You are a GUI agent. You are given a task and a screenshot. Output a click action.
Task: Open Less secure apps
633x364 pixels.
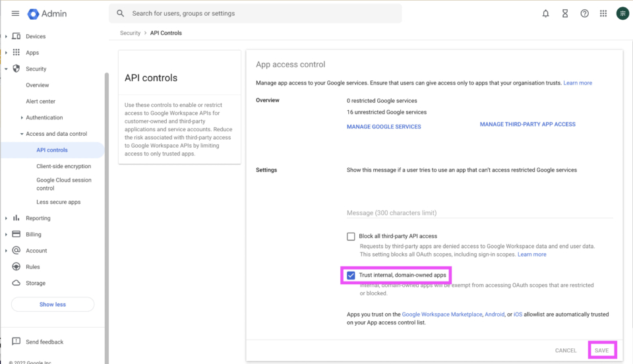[59, 202]
